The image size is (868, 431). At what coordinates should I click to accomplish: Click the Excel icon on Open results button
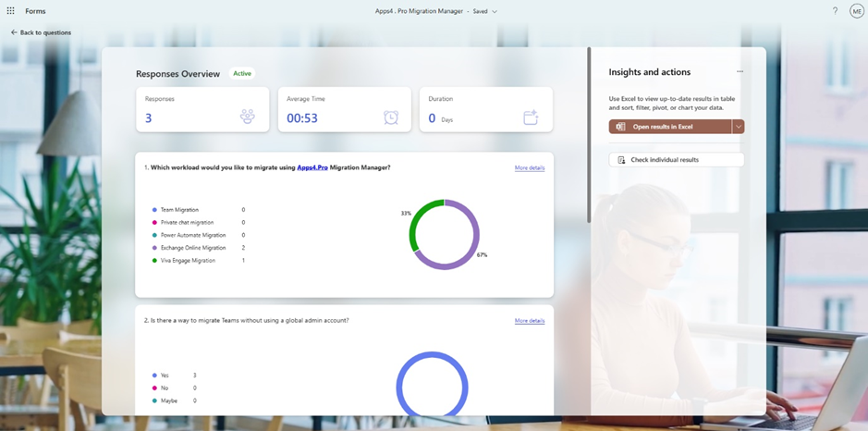(x=620, y=127)
